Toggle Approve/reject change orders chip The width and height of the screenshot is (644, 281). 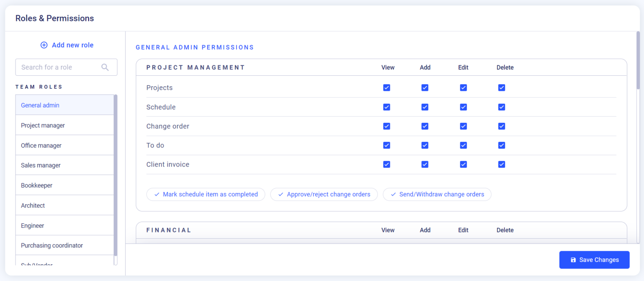(324, 194)
